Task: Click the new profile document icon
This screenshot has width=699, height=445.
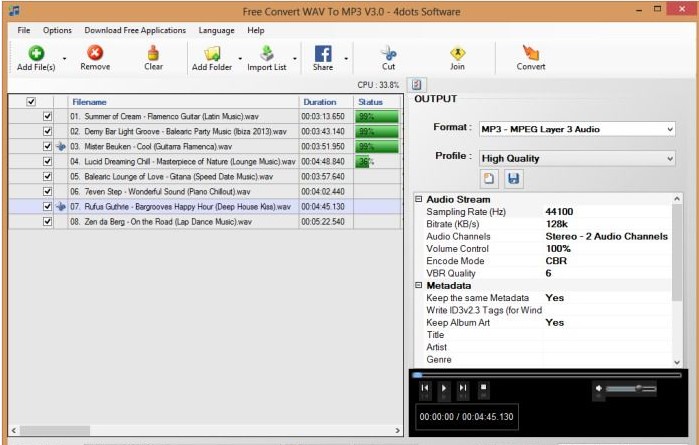Action: point(489,179)
